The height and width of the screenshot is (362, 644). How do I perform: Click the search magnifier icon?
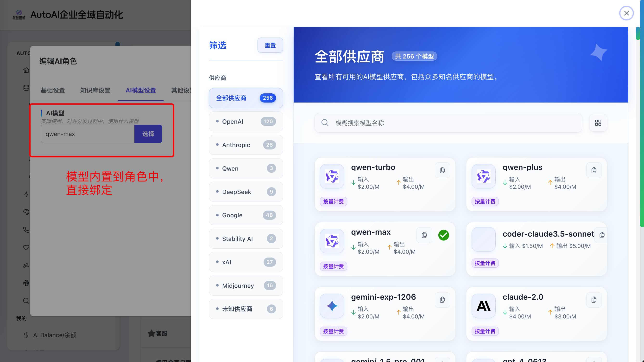(x=325, y=123)
